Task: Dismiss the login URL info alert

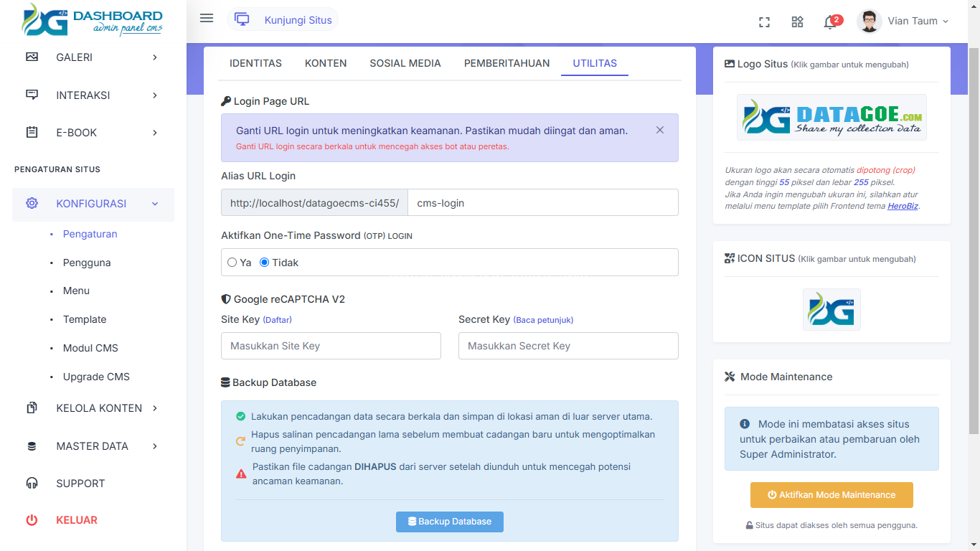Action: pos(659,131)
